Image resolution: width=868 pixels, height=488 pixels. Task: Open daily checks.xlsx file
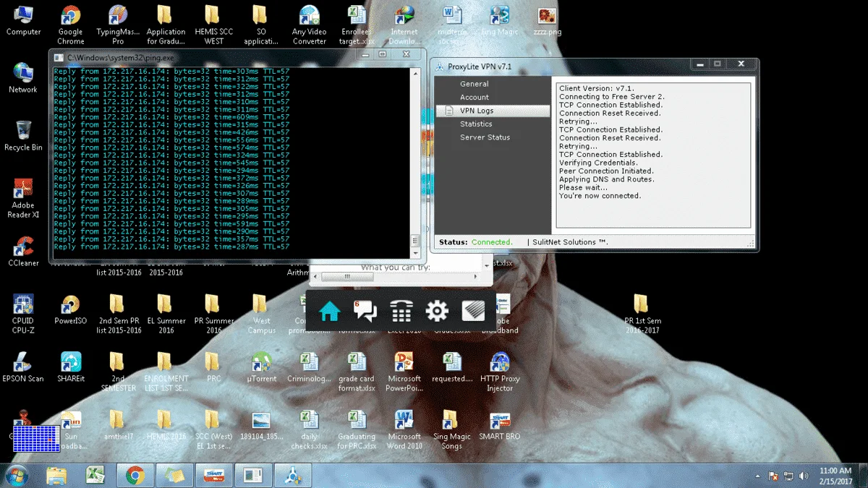click(x=309, y=429)
